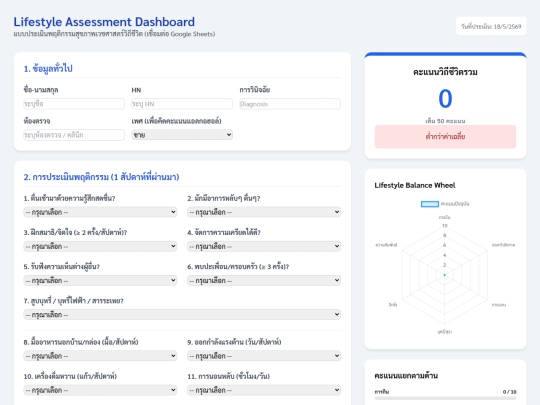The image size is (540, 405).
Task: Open dropdown for question 1 ตื่นเช้า
Action: [x=100, y=212]
